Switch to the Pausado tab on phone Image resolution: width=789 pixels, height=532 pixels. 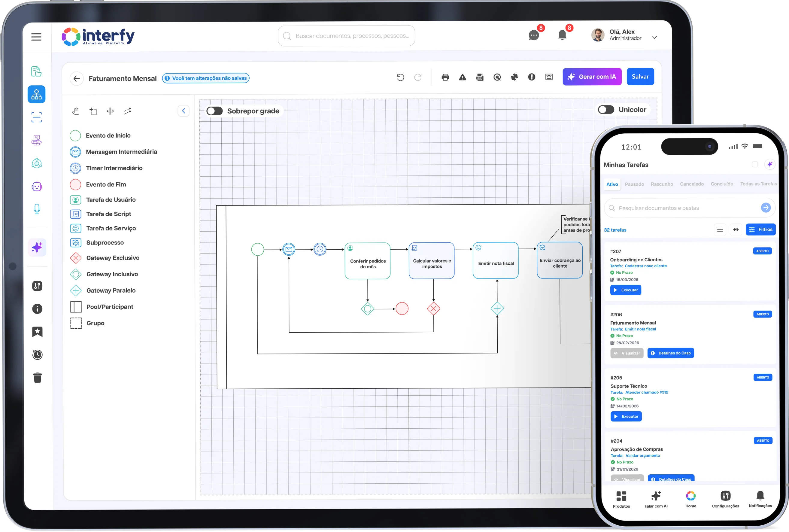(634, 184)
